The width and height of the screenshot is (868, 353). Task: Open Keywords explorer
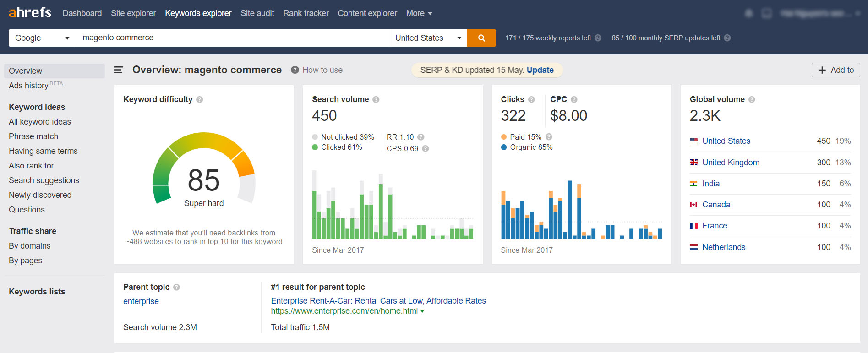coord(198,13)
